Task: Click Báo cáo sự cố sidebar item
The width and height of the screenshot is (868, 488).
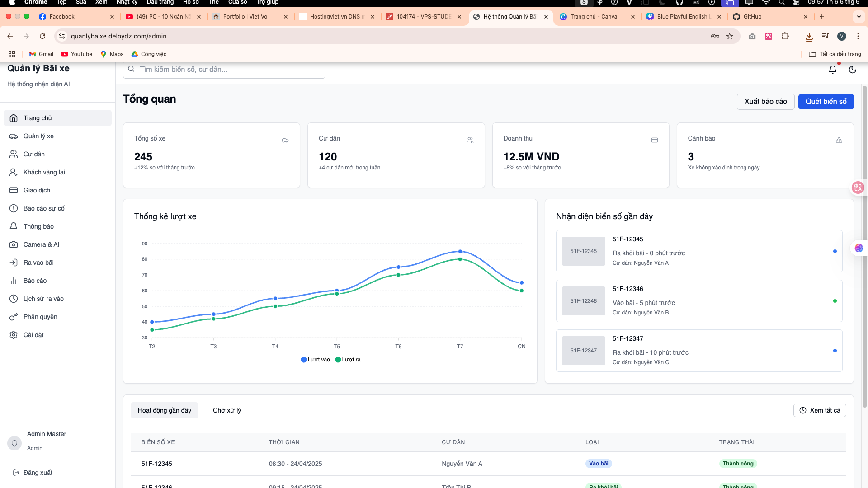Action: tap(44, 208)
